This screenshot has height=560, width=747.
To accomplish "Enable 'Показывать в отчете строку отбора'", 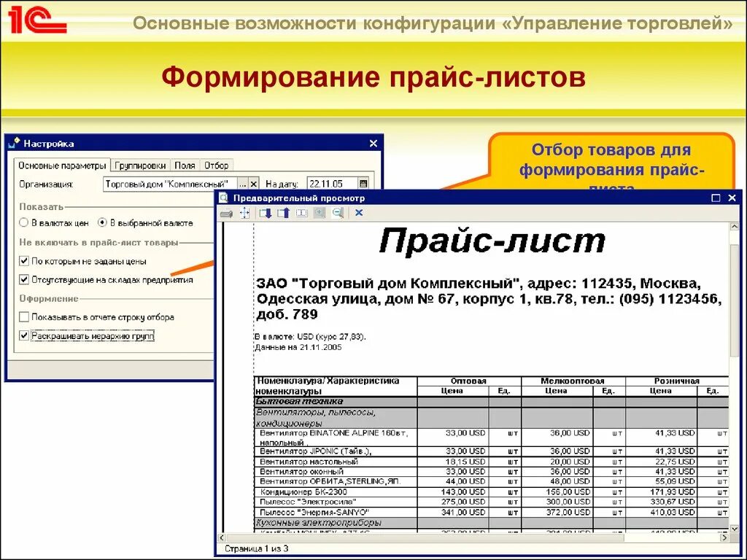I will coord(24,316).
